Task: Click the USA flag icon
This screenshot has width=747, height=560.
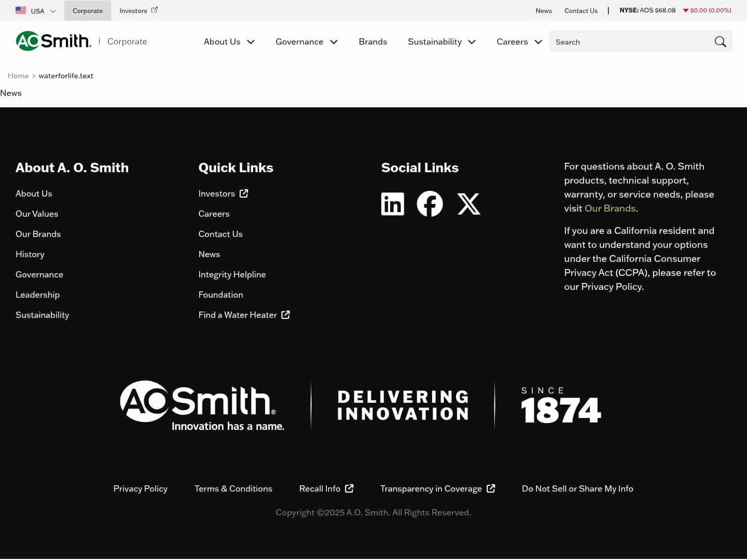Action: click(21, 10)
